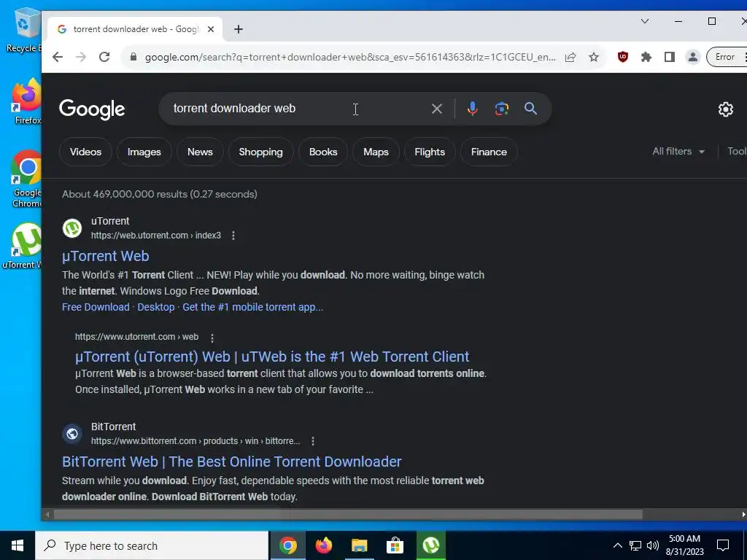Select the Firefox desktop shortcut

[x=26, y=102]
